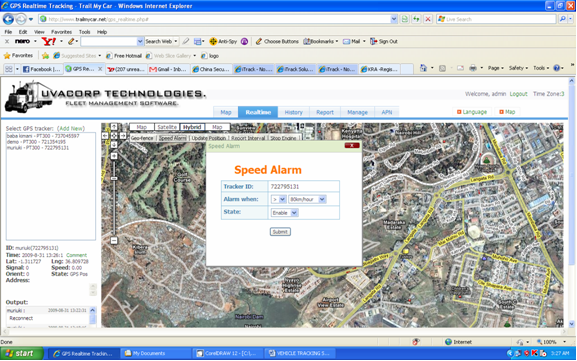
Task: Switch map view to Satellite
Action: click(x=167, y=127)
